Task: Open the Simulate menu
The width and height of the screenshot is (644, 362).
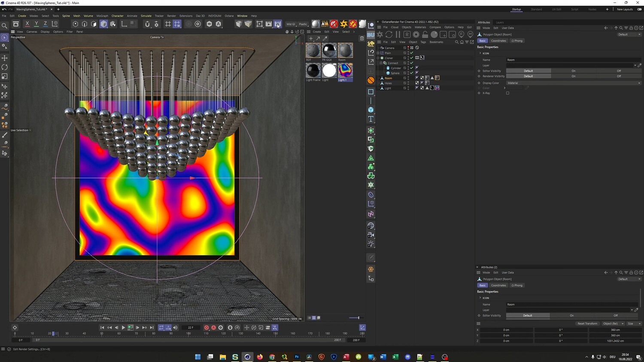Action: (146, 16)
